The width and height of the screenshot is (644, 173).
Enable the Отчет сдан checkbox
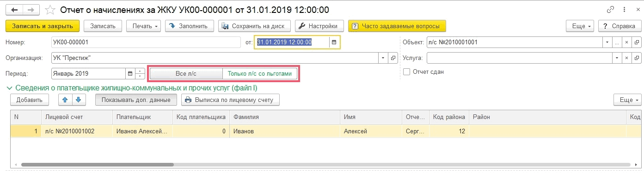[x=406, y=72]
